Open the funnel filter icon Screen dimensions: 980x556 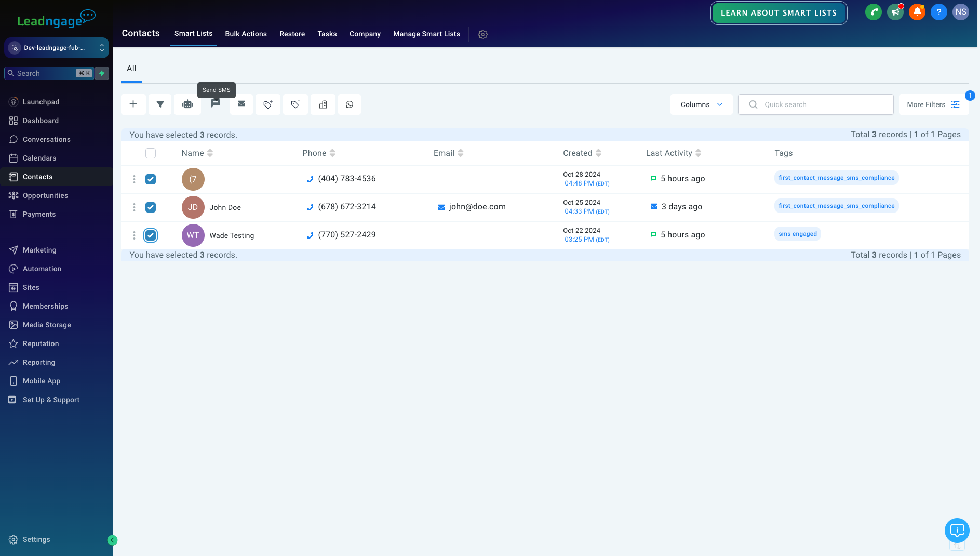click(x=160, y=104)
